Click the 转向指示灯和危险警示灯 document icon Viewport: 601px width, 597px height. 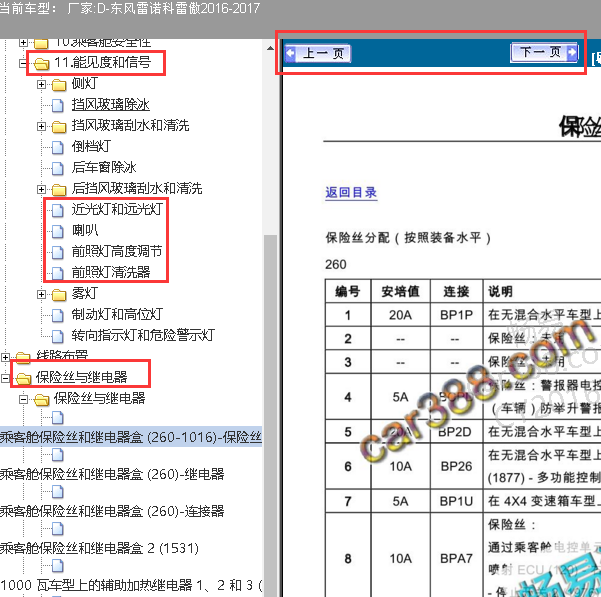coord(57,336)
